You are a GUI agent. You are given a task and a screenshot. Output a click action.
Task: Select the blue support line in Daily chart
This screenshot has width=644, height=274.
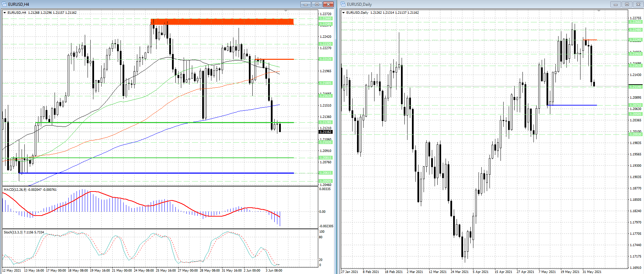(572, 105)
